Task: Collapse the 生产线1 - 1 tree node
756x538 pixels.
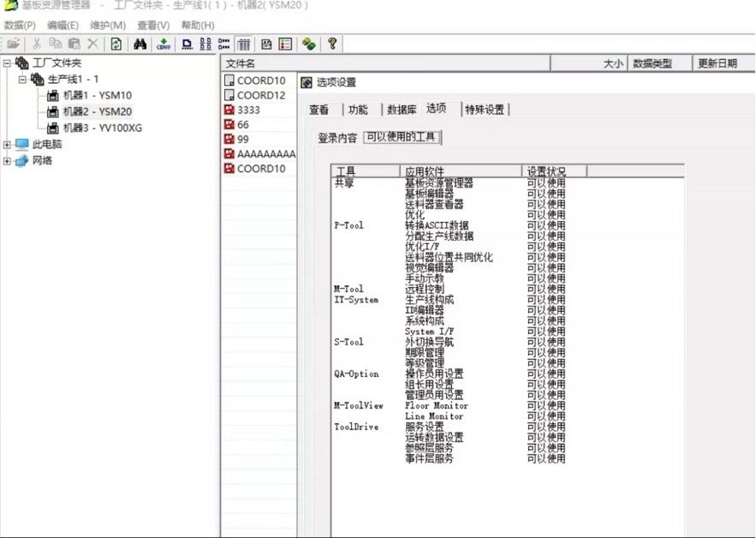Action: 23,80
